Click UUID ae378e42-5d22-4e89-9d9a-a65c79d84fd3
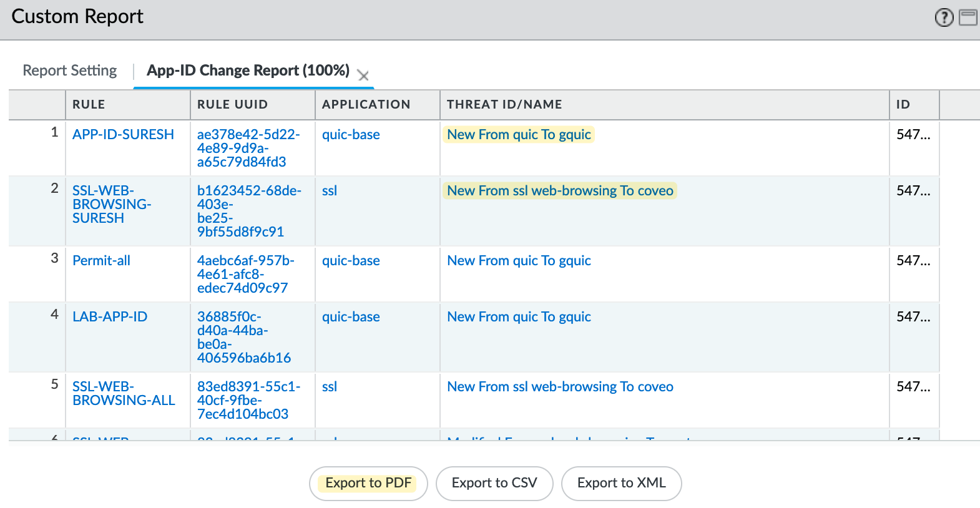The image size is (980, 508). [248, 149]
